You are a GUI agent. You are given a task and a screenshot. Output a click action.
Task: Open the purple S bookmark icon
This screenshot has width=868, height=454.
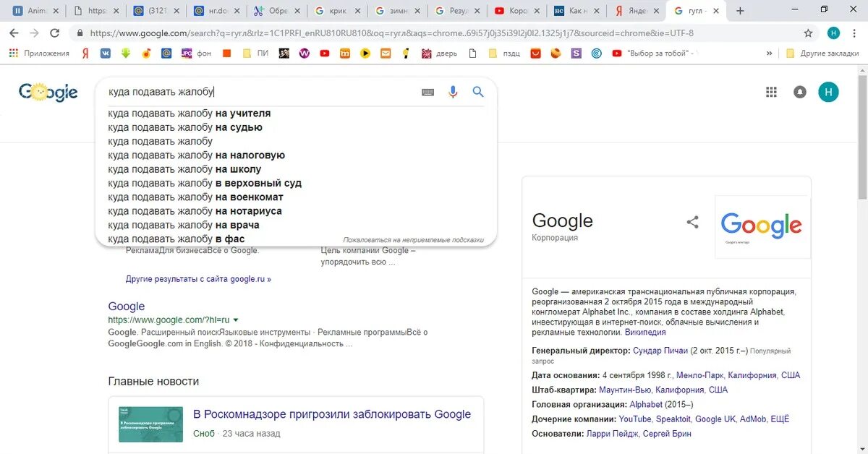click(576, 53)
